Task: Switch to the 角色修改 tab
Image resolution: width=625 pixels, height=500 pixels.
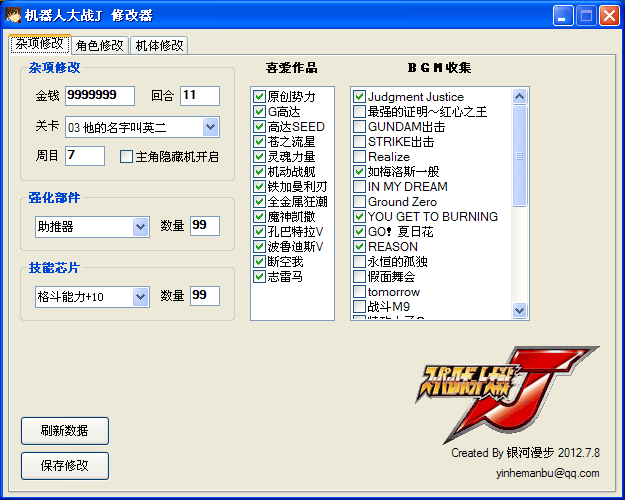Action: point(100,46)
